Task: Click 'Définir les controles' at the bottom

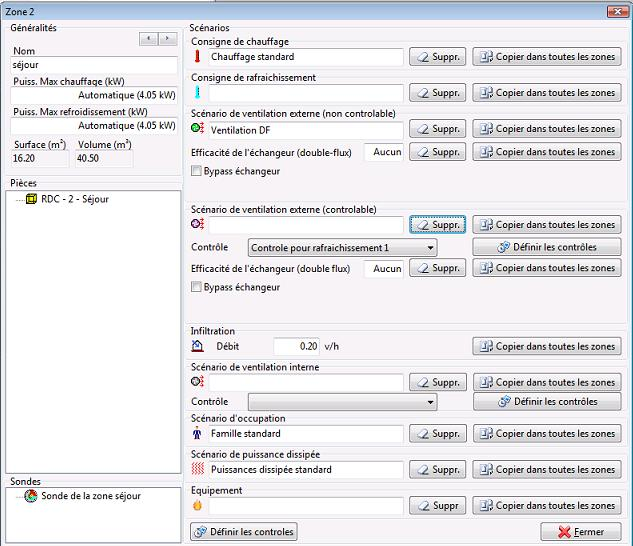Action: (244, 531)
